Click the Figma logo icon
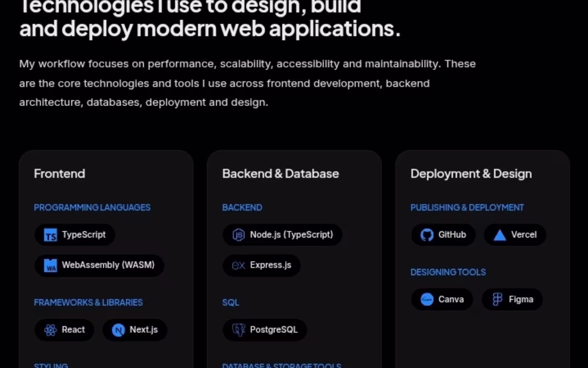 pyautogui.click(x=497, y=300)
